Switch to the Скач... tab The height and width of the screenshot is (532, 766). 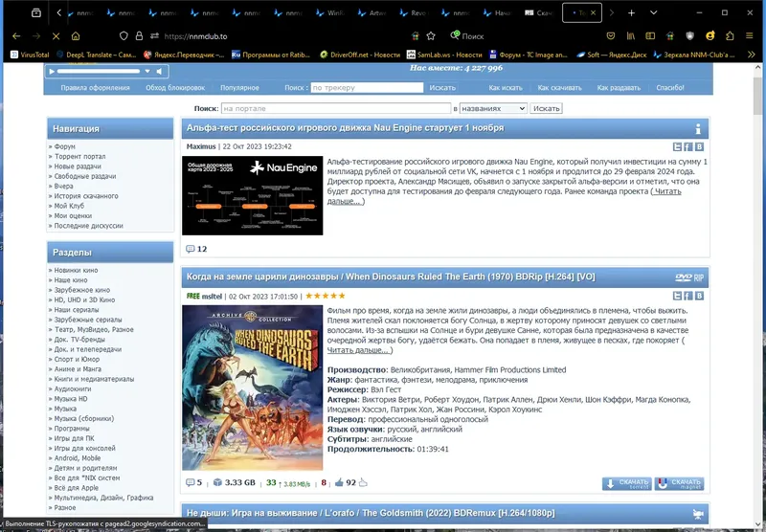[539, 13]
